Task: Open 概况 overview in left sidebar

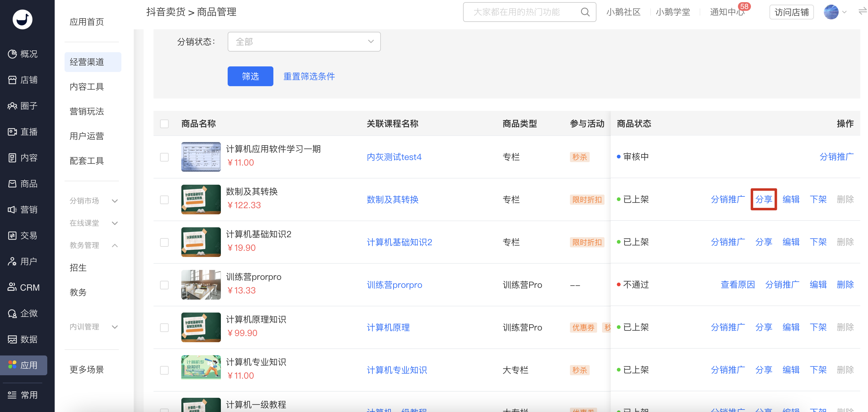Action: coord(23,54)
